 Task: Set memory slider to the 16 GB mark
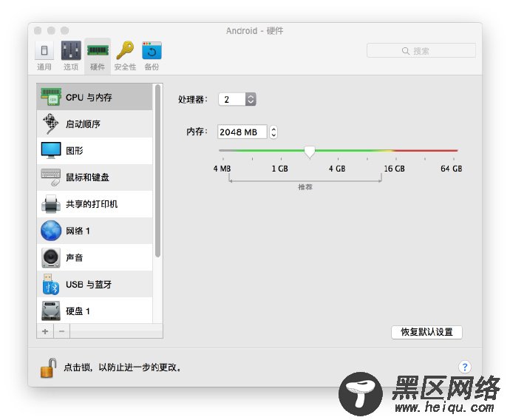point(395,151)
